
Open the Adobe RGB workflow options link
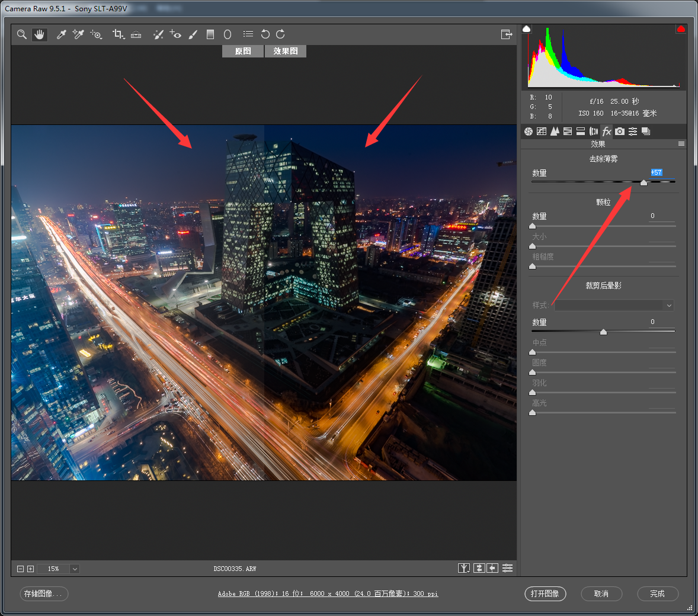click(328, 593)
